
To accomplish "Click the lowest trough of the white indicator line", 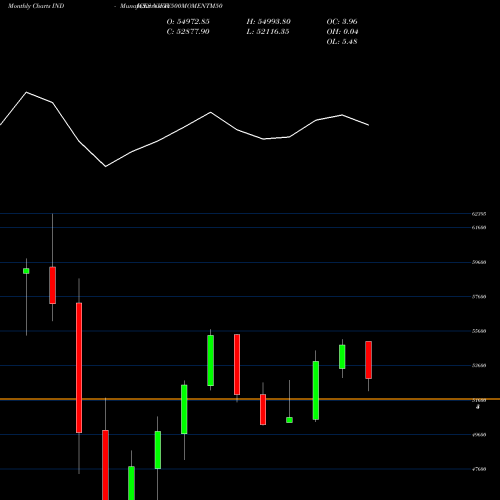I will pos(106,166).
